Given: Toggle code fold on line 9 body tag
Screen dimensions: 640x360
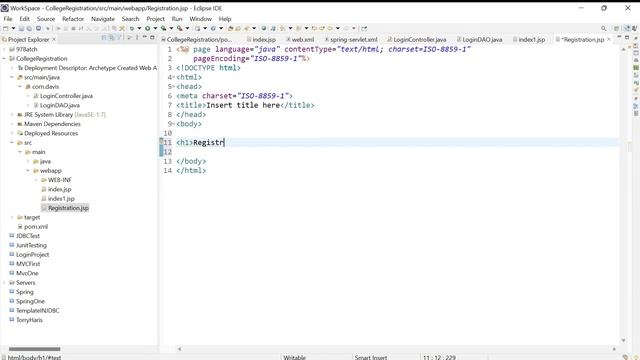Looking at the screenshot, I should coord(174,124).
